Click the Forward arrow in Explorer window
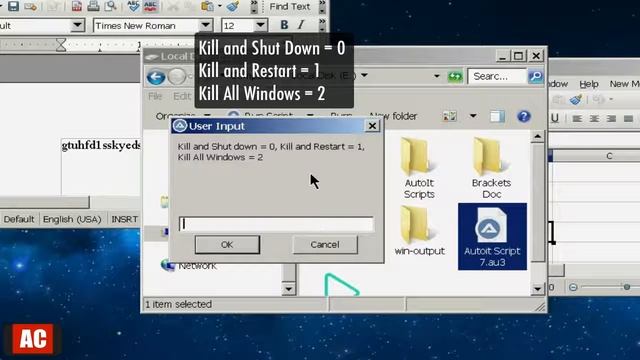 pos(177,77)
